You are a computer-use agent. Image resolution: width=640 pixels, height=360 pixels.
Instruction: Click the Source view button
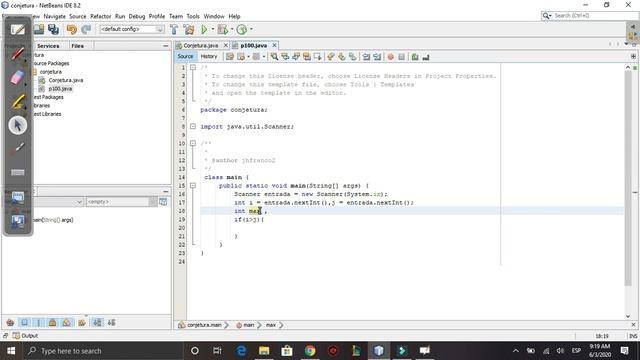click(x=185, y=56)
